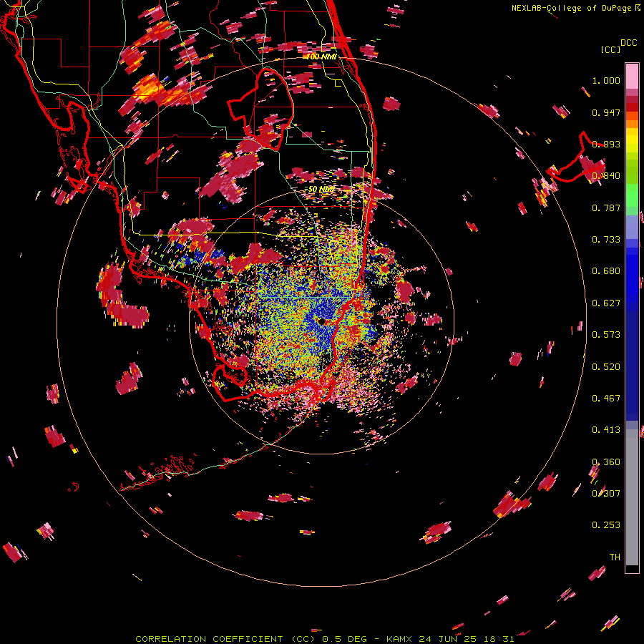This screenshot has width=644, height=644.
Task: Click the TH threshold legend label
Action: (615, 557)
